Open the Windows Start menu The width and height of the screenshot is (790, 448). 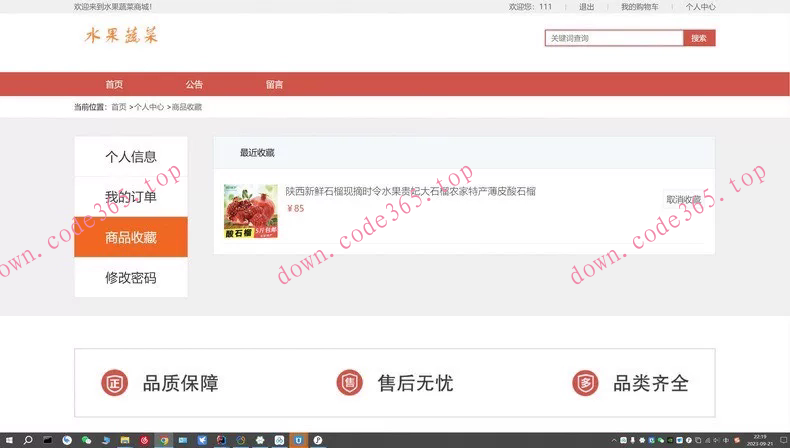[9, 440]
